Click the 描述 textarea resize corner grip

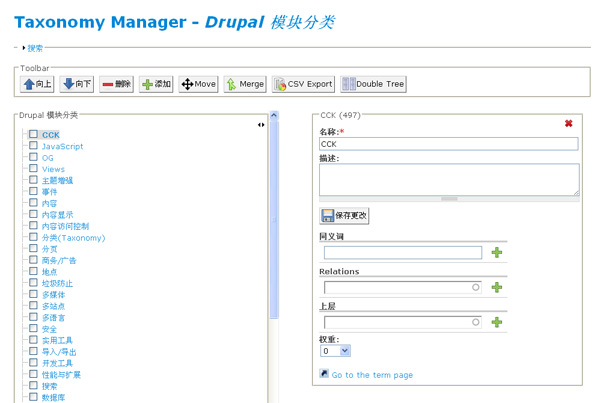(576, 193)
